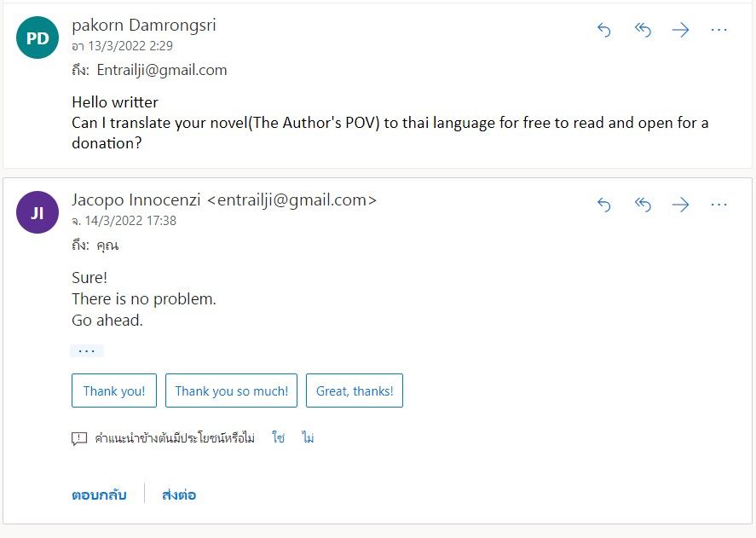The width and height of the screenshot is (756, 538).
Task: Open more actions for pakorn's message
Action: [x=718, y=30]
